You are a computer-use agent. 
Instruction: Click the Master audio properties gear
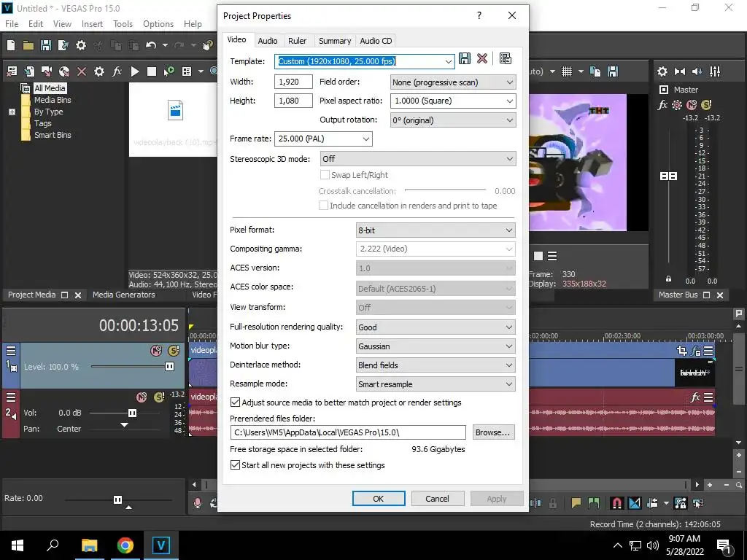(662, 71)
